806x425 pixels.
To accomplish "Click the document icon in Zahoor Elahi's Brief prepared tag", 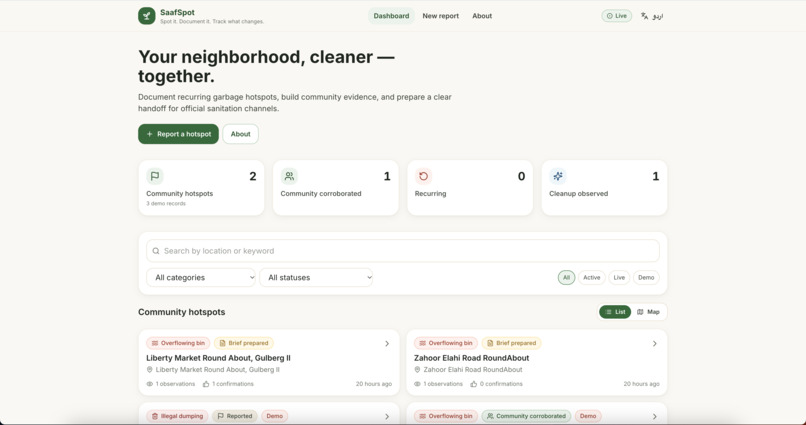I will 490,343.
